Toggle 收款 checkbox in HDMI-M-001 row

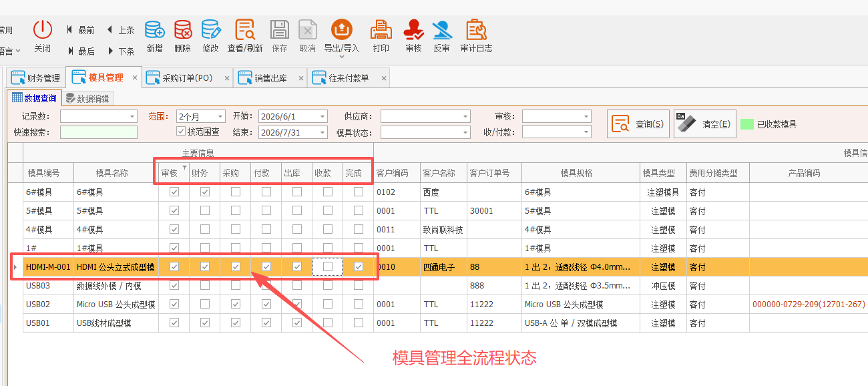pos(328,266)
